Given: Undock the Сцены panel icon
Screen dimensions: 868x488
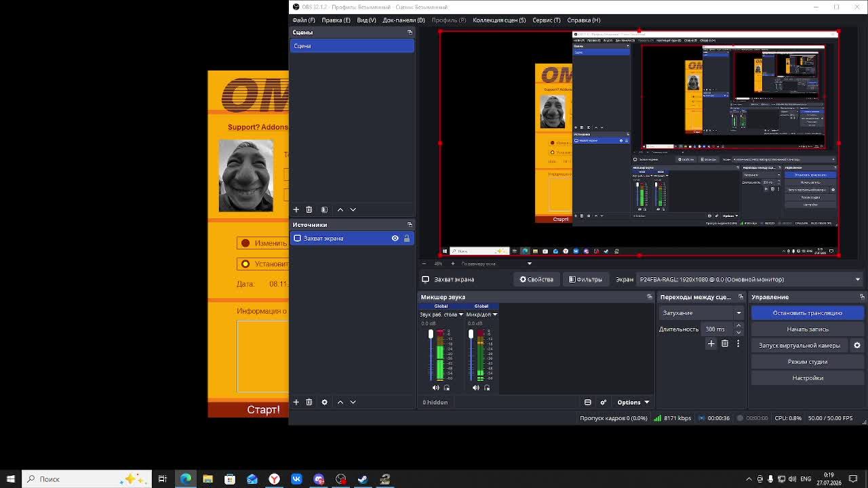Looking at the screenshot, I should [410, 32].
